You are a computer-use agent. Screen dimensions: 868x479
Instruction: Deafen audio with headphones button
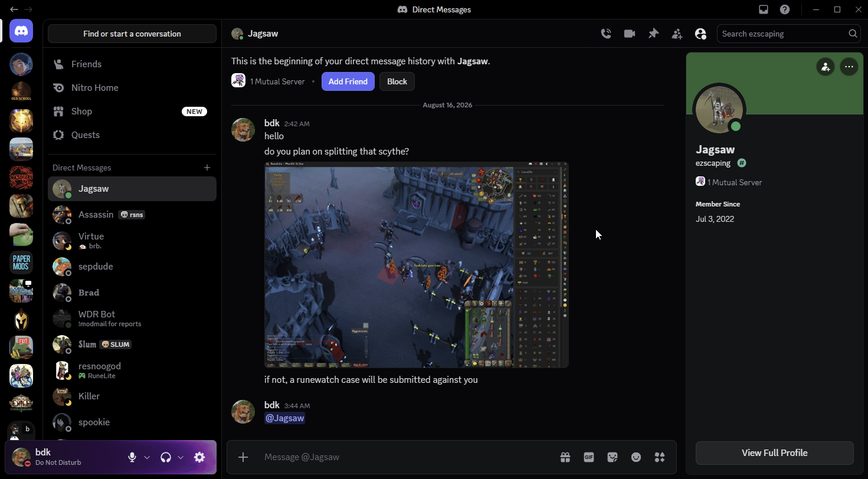tap(166, 457)
